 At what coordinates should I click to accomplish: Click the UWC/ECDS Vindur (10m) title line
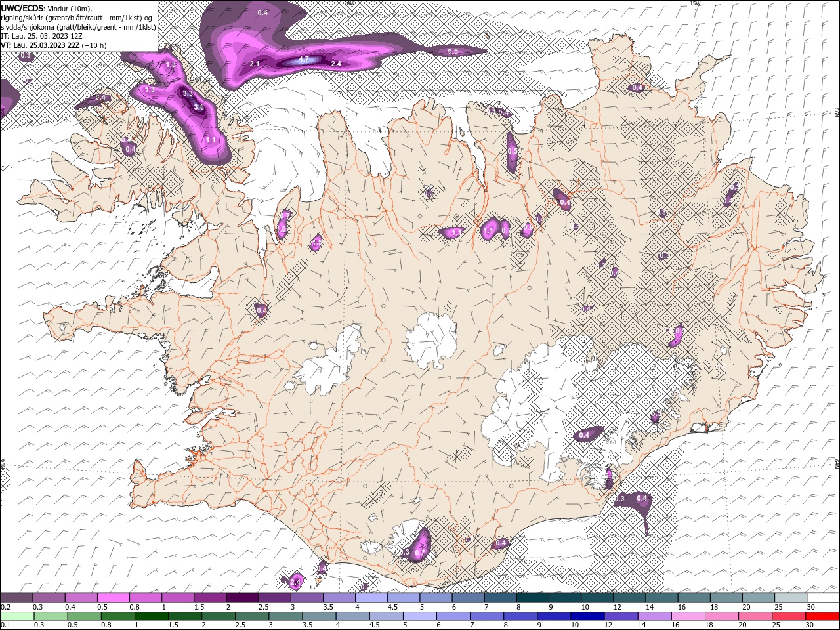[x=47, y=8]
